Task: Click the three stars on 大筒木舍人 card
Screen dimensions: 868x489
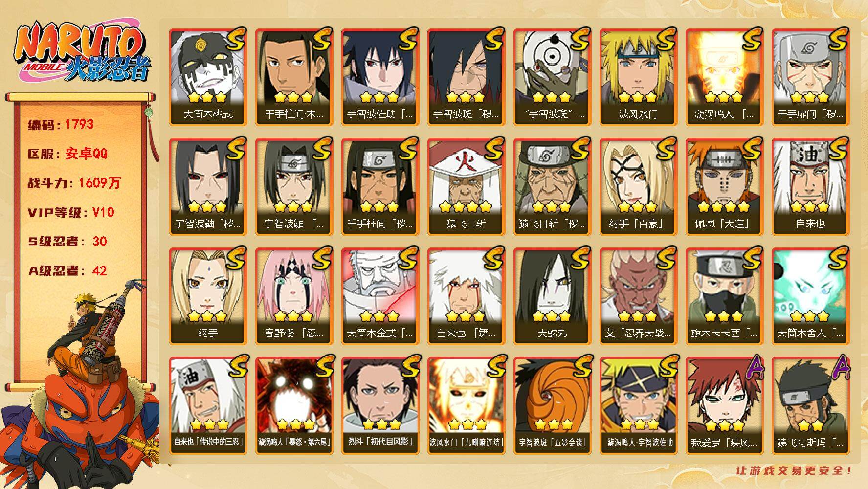Action: pos(810,316)
